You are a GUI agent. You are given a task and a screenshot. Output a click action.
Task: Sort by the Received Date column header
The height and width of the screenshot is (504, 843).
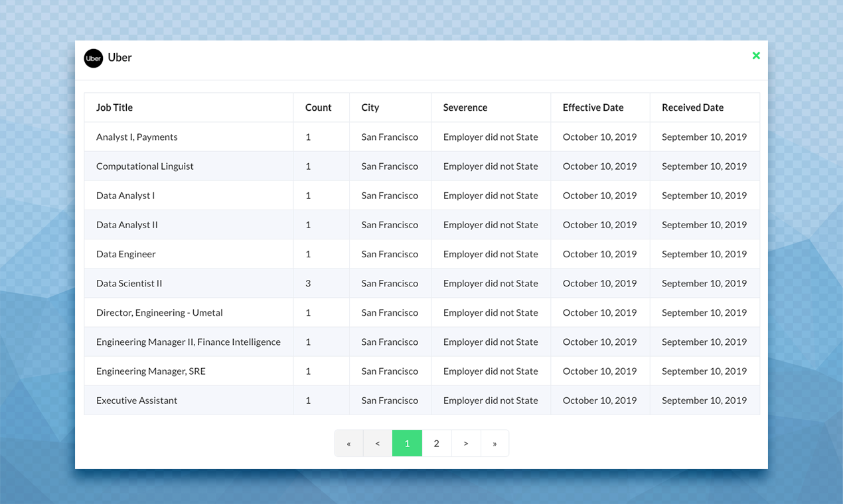pos(692,107)
